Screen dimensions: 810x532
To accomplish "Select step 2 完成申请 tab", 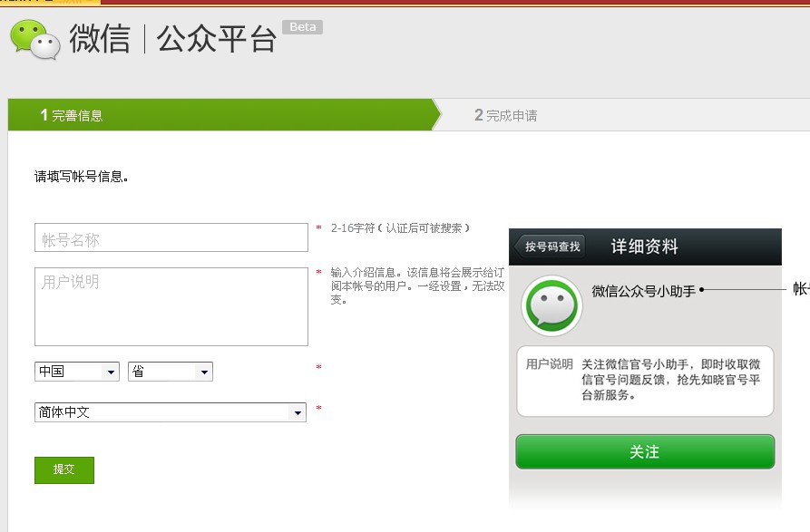I will [x=506, y=115].
